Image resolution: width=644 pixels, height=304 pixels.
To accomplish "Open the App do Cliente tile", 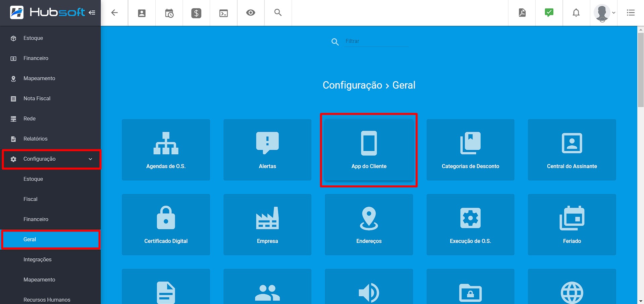I will 369,150.
